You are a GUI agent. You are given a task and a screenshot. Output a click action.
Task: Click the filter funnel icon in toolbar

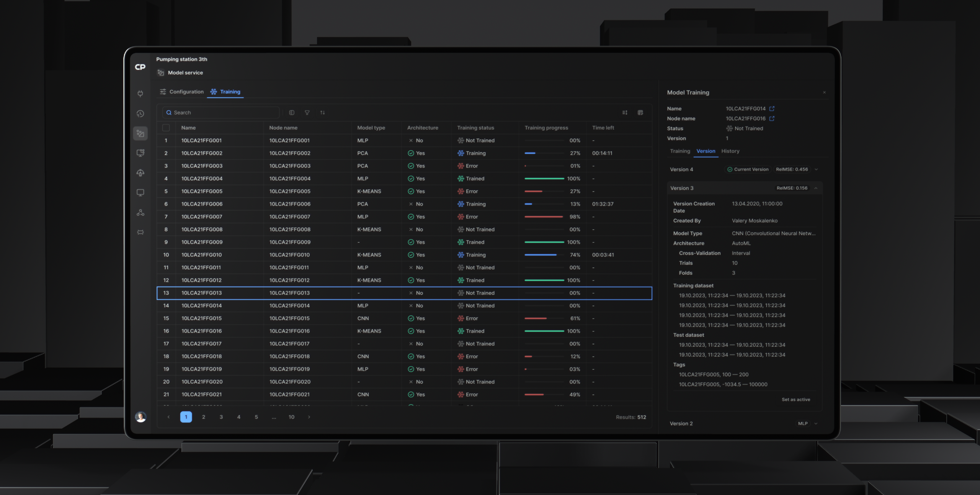click(x=307, y=113)
